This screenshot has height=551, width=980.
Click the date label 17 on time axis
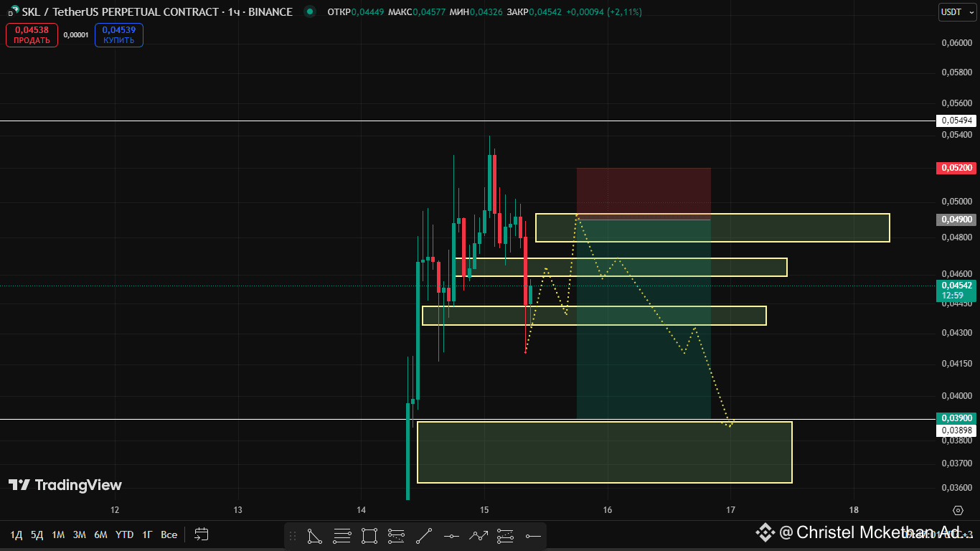point(731,510)
